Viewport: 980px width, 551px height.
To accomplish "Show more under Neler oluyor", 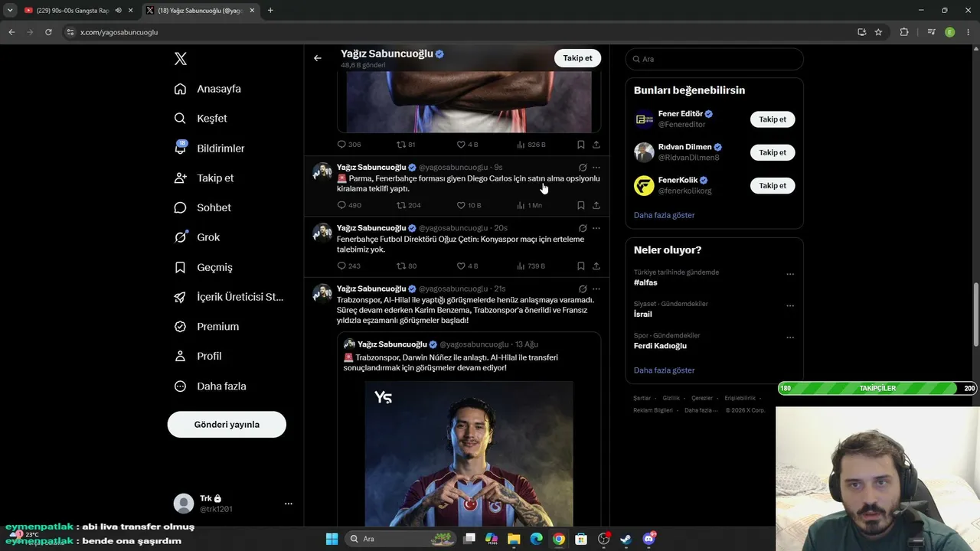I will click(x=665, y=370).
